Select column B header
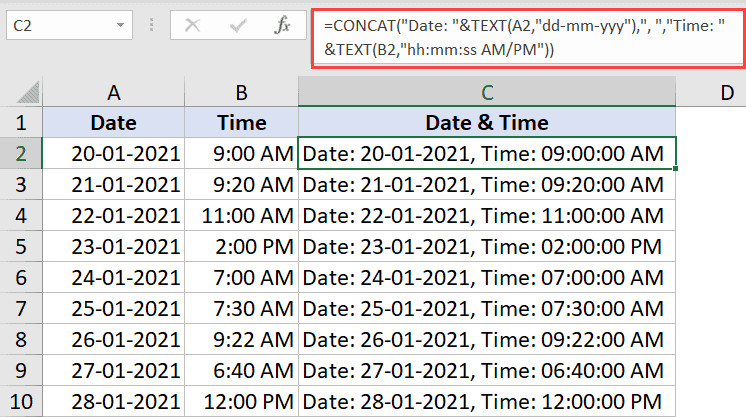Screen dimensions: 746x417 click(x=241, y=92)
